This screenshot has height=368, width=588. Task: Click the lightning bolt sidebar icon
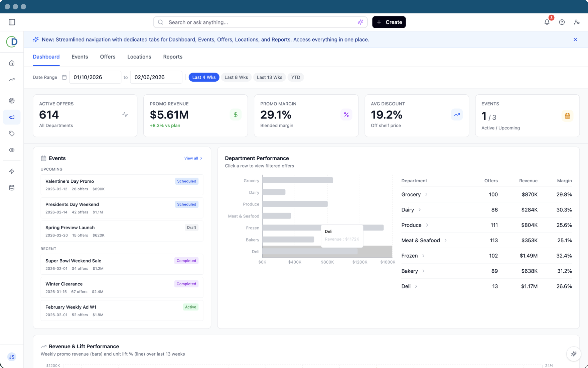[x=12, y=171]
